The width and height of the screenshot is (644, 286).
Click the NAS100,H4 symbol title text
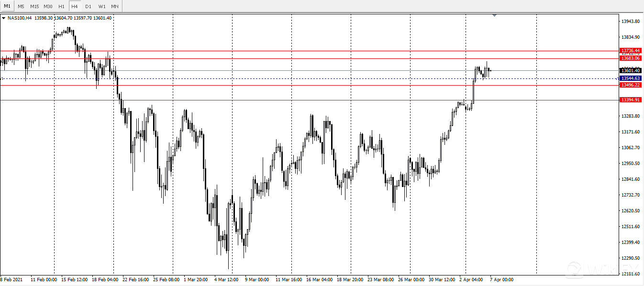20,18
